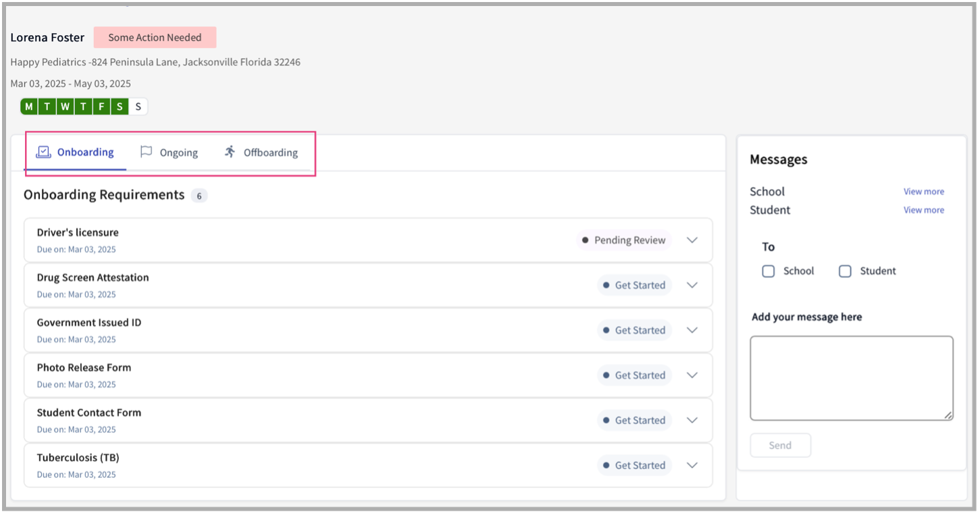Image resolution: width=980 pixels, height=513 pixels.
Task: Select the clipboard icon on the Onboarding tab
Action: coord(43,151)
